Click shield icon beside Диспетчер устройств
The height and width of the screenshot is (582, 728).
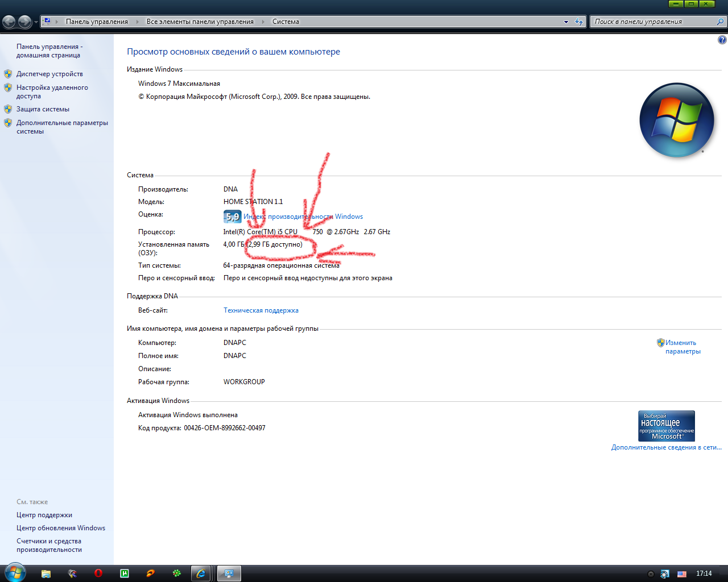pyautogui.click(x=8, y=74)
